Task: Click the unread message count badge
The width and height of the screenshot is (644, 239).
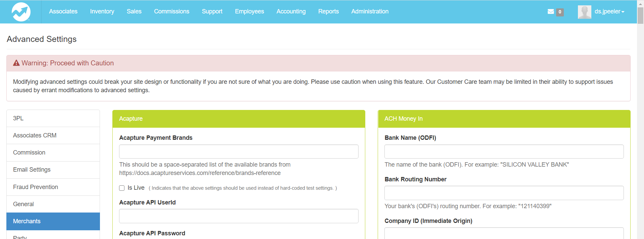Action: pyautogui.click(x=560, y=12)
